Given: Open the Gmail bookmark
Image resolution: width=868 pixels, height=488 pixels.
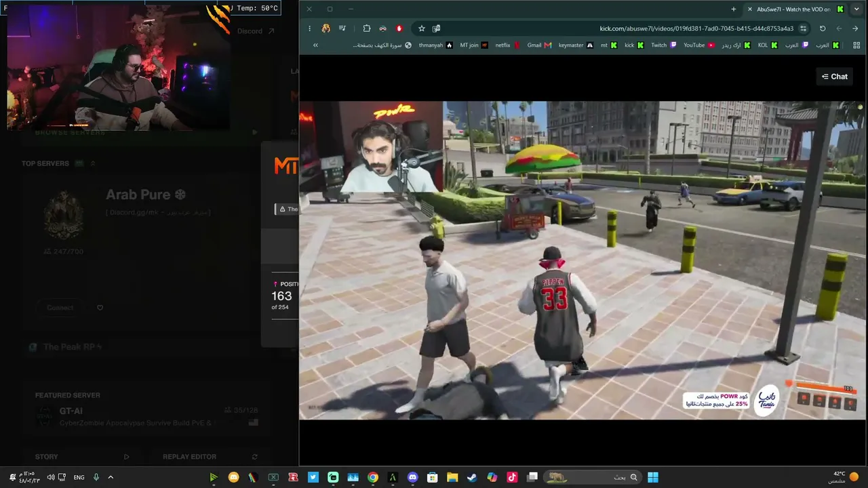Looking at the screenshot, I should point(539,45).
